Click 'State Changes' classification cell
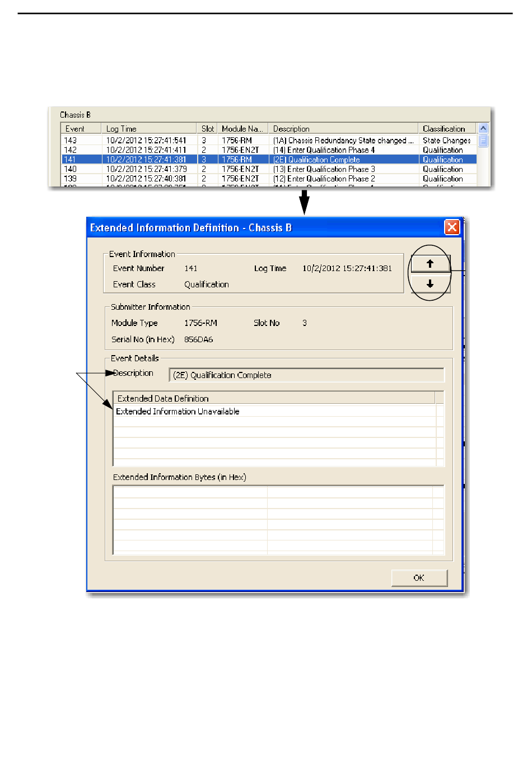 coord(447,141)
